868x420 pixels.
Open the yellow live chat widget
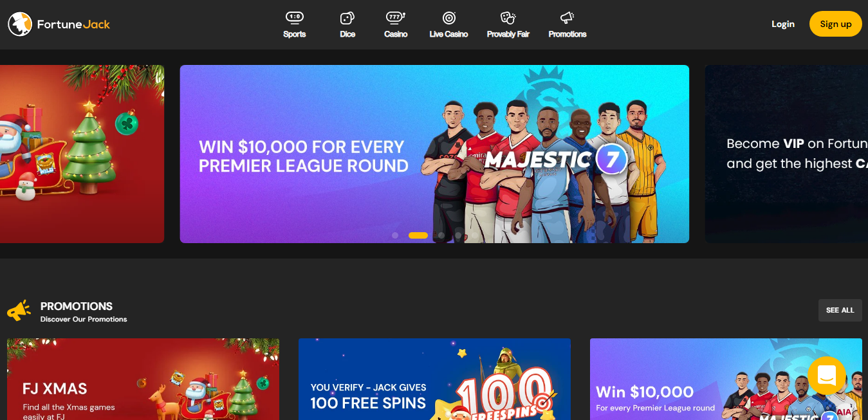[827, 375]
